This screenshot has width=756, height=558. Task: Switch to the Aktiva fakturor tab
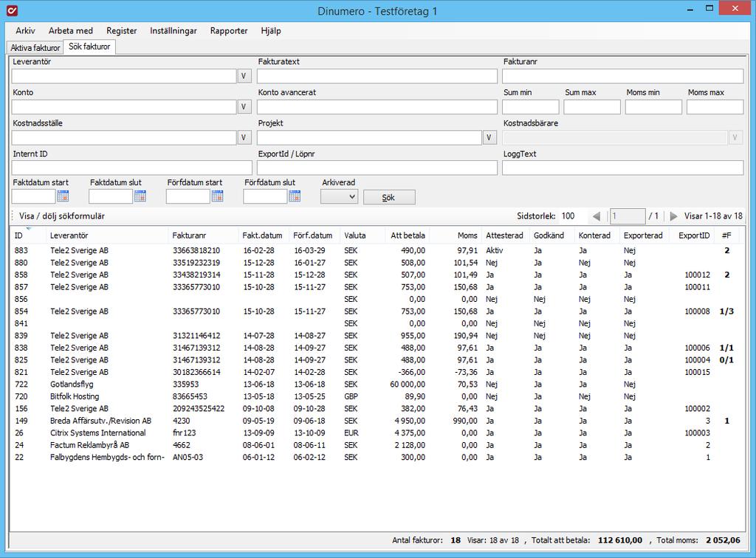pyautogui.click(x=35, y=47)
